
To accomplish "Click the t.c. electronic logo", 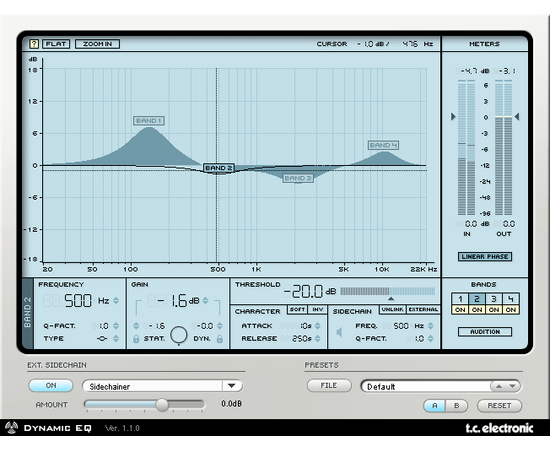I will 499,428.
